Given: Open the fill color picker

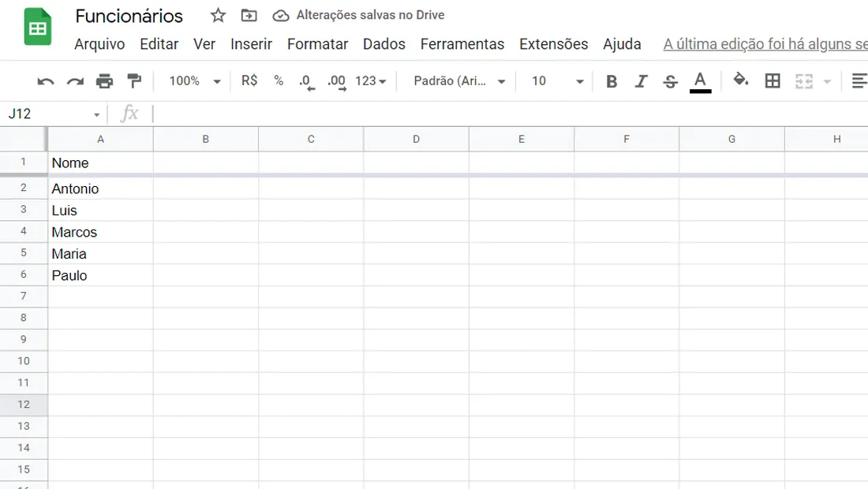Looking at the screenshot, I should point(741,80).
